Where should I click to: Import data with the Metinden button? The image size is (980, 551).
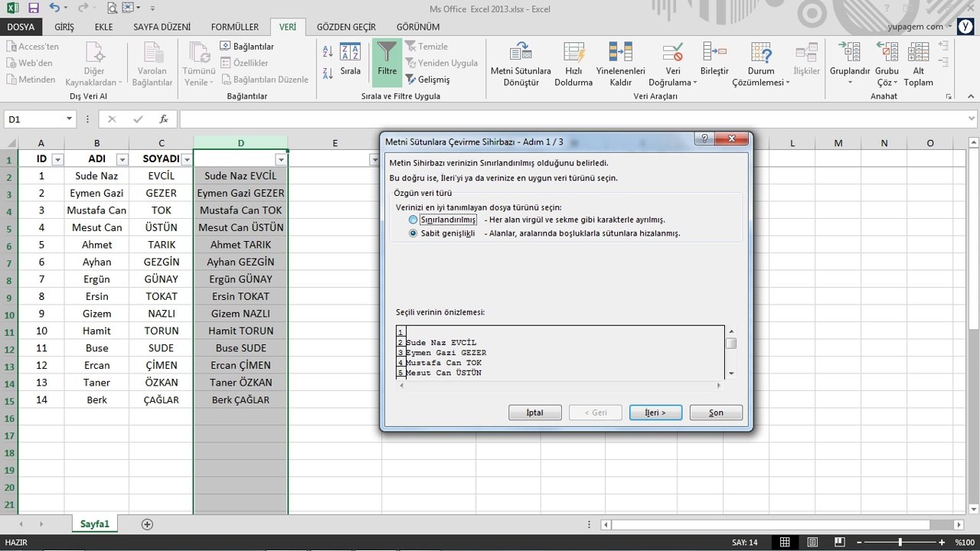click(31, 80)
